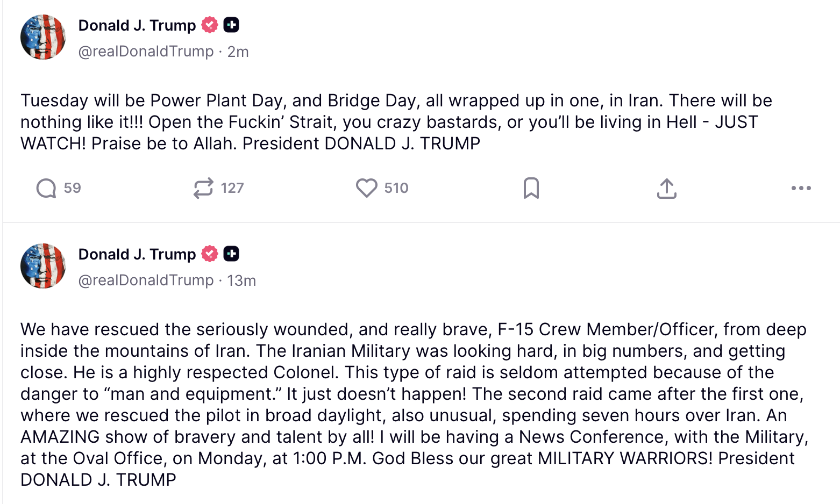Like the post with 510 likes
The height and width of the screenshot is (504, 840).
pos(367,188)
